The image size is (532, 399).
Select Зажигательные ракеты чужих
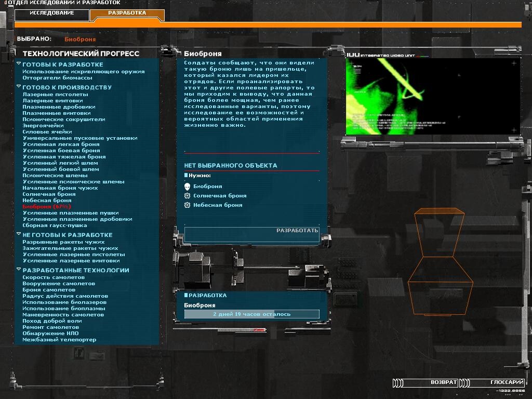tap(70, 248)
